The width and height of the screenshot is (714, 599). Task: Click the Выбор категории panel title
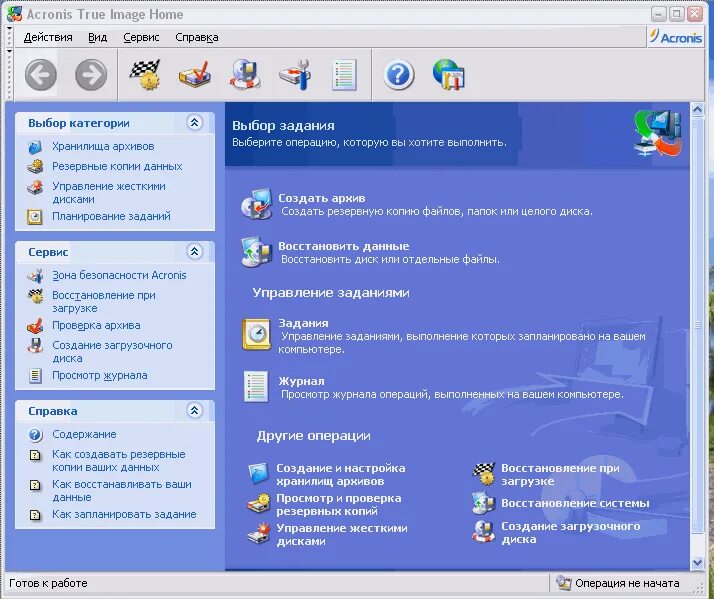pos(79,123)
